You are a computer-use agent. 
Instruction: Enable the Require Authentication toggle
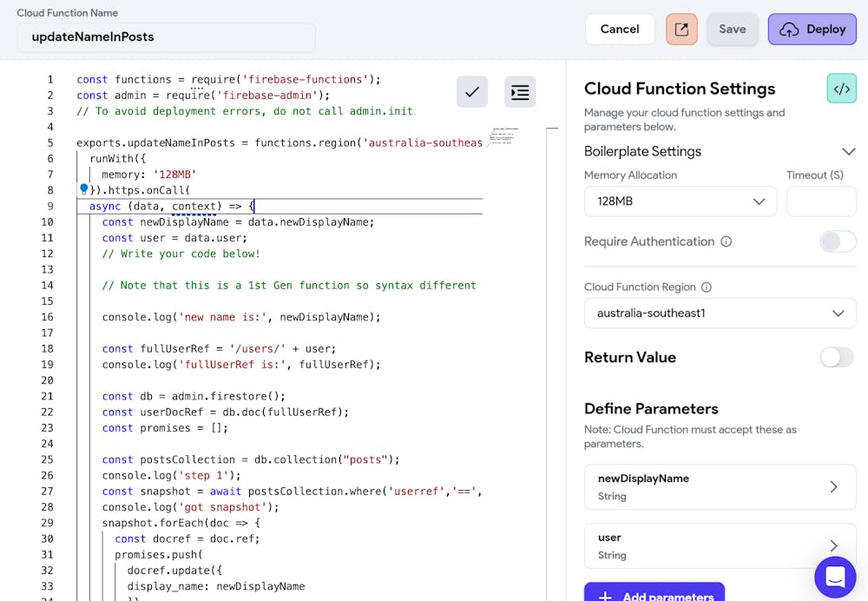838,241
